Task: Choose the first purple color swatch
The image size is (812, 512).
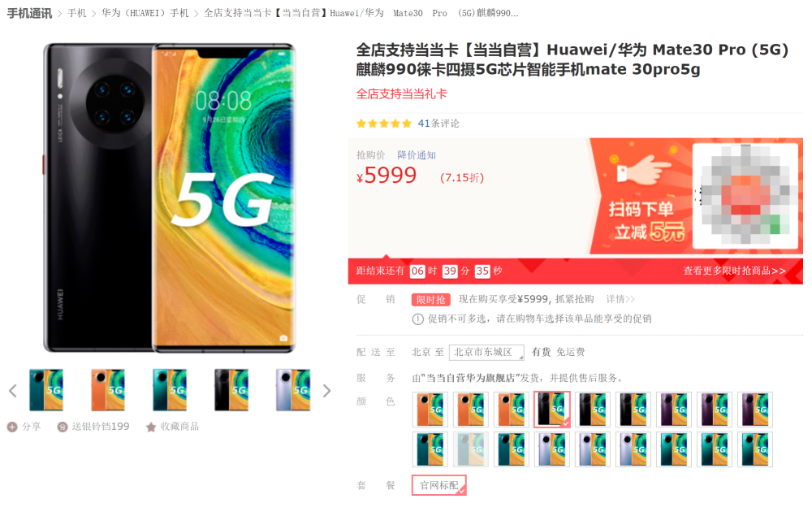Action: [674, 410]
